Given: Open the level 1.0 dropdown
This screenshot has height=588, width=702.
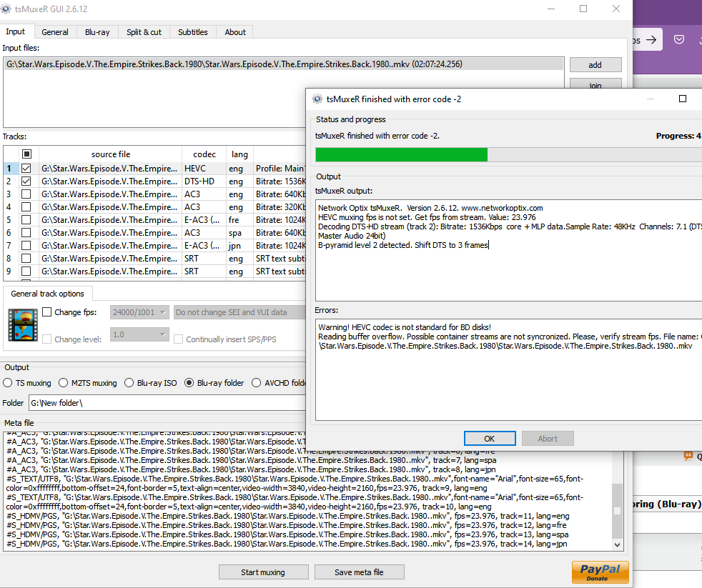Looking at the screenshot, I should point(139,334).
